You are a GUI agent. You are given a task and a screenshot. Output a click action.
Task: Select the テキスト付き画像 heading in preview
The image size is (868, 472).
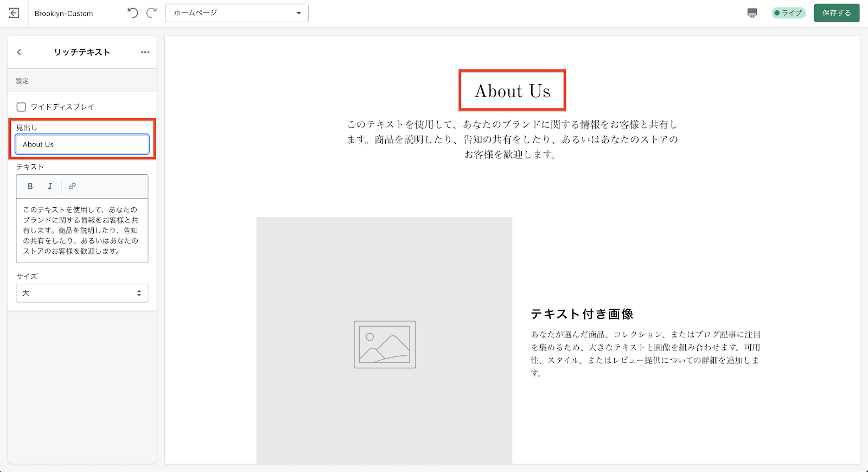[582, 314]
